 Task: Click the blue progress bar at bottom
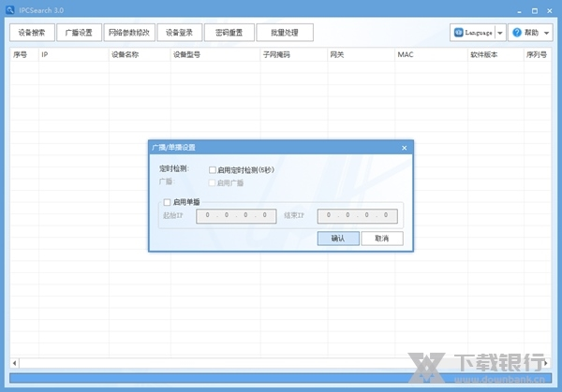click(280, 378)
